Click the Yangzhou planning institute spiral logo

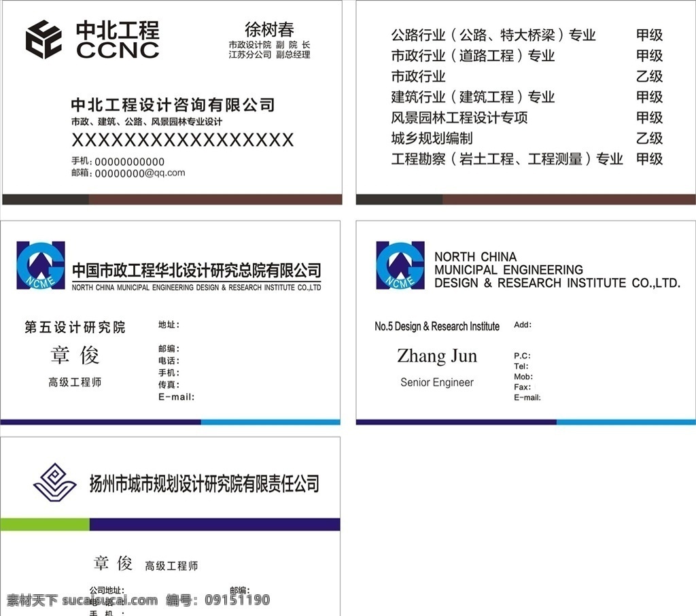tap(54, 483)
